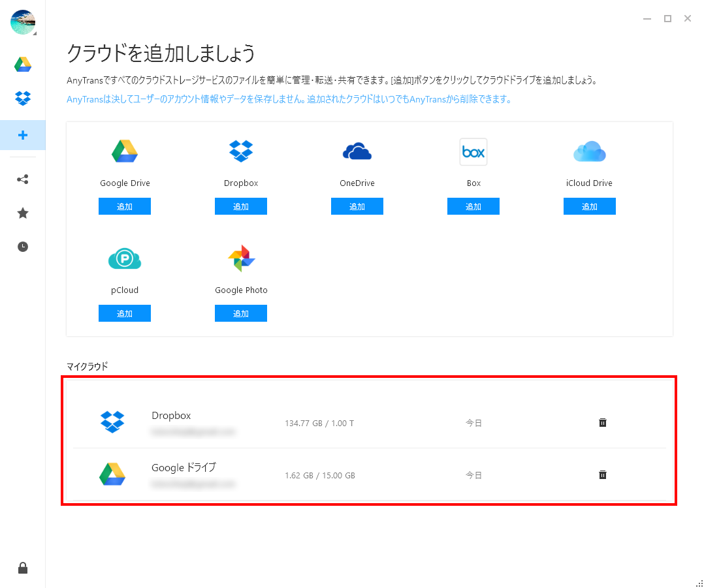Viewport: 704px width, 588px height.
Task: Click the Dropbox cloud logo
Action: (241, 151)
